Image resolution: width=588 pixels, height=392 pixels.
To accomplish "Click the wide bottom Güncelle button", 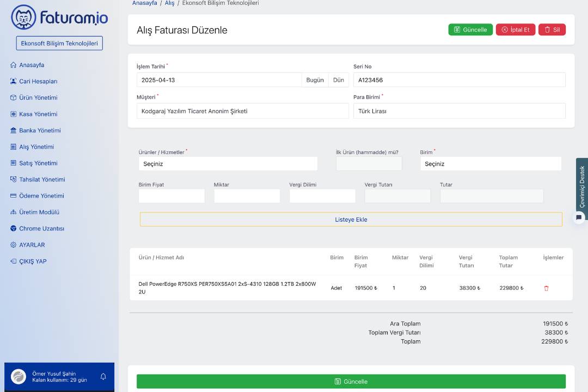I will pyautogui.click(x=351, y=382).
